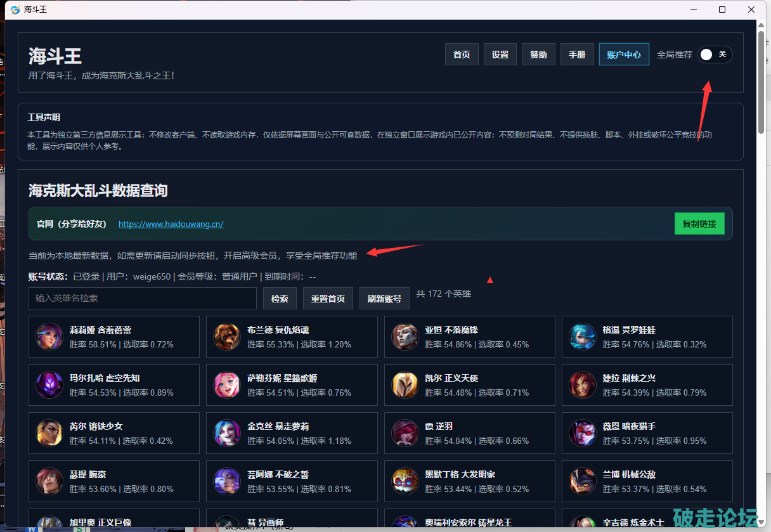
Task: Click the 萨勒芬妮 星籁歌姬 portrait
Action: point(227,385)
